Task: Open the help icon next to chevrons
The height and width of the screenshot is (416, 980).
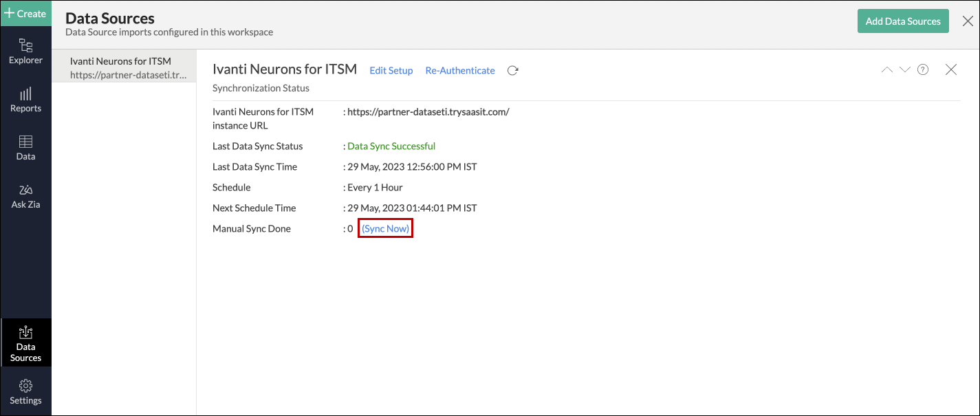Action: click(x=923, y=69)
